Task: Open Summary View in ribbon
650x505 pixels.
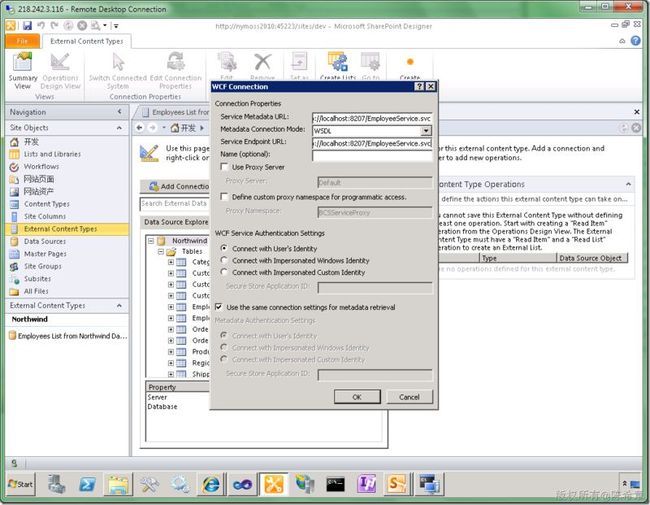Action: [x=22, y=70]
